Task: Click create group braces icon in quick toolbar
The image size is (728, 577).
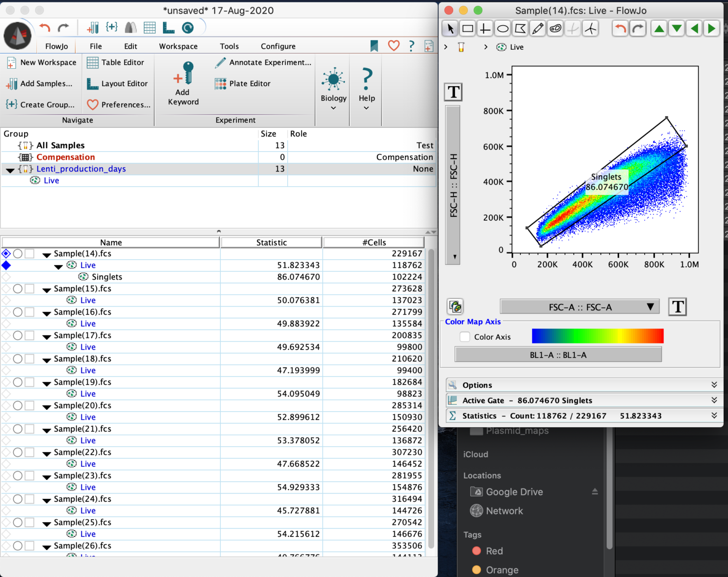Action: click(112, 27)
